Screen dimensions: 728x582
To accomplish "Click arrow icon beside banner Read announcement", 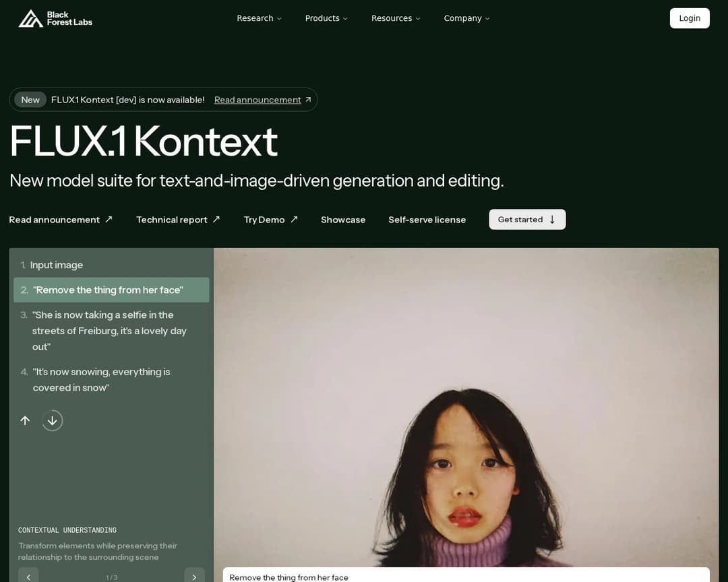I will click(x=308, y=99).
